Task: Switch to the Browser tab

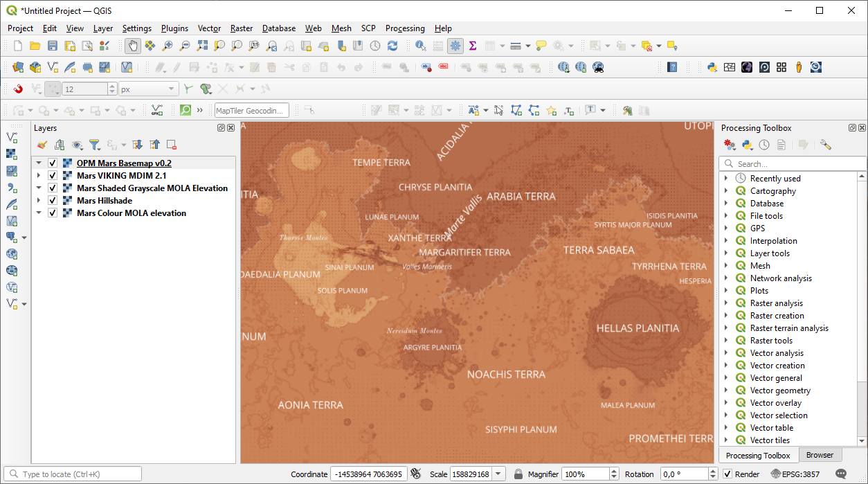Action: [820, 455]
